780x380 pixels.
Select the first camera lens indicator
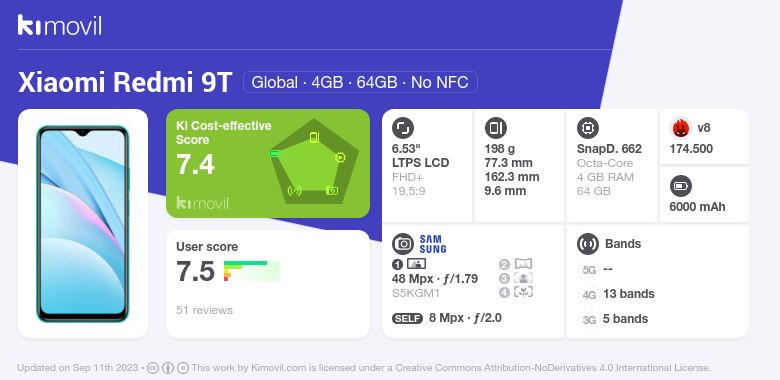tap(409, 264)
